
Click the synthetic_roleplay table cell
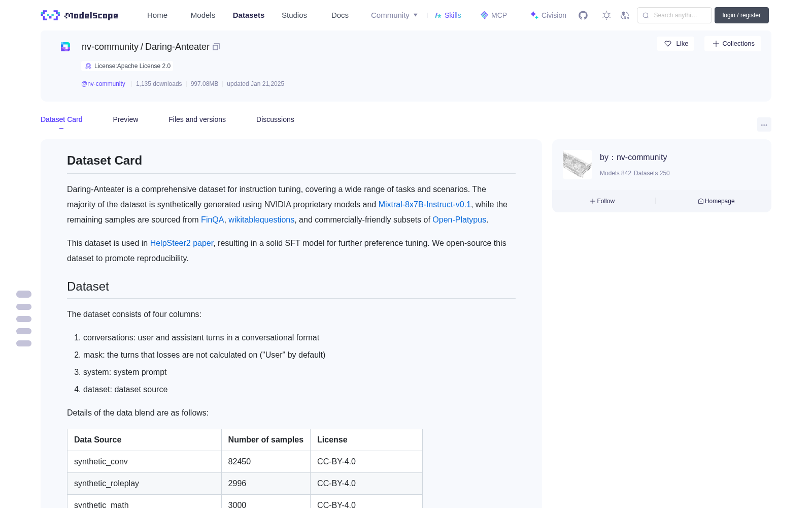click(144, 484)
